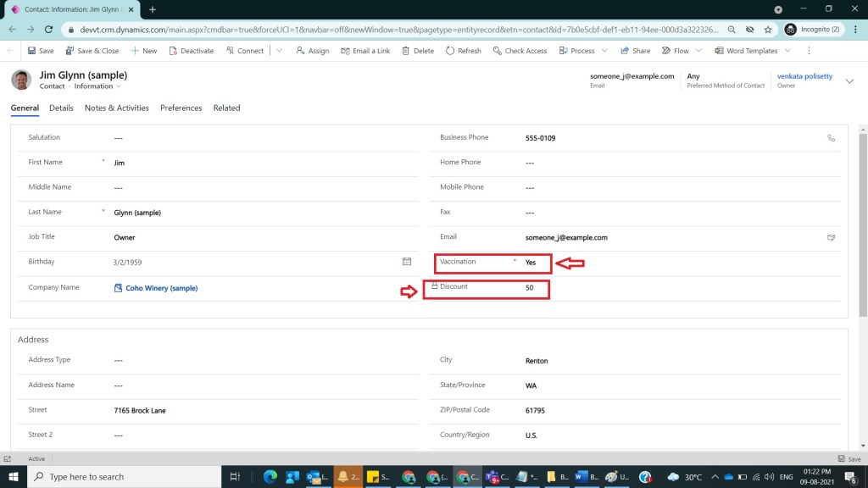Open the Notes & Activities tab

tap(116, 108)
